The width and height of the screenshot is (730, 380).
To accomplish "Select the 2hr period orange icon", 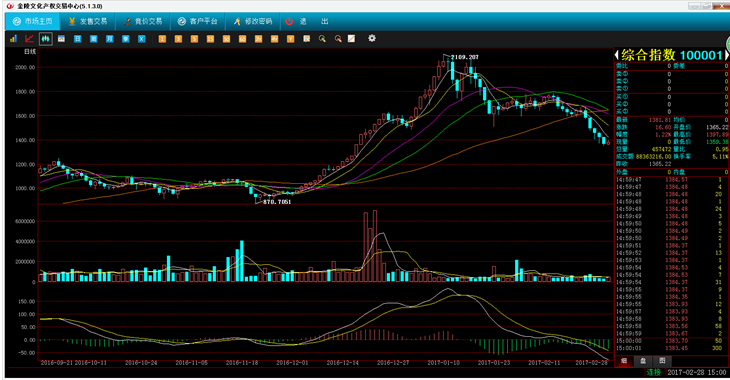I will click(x=258, y=39).
